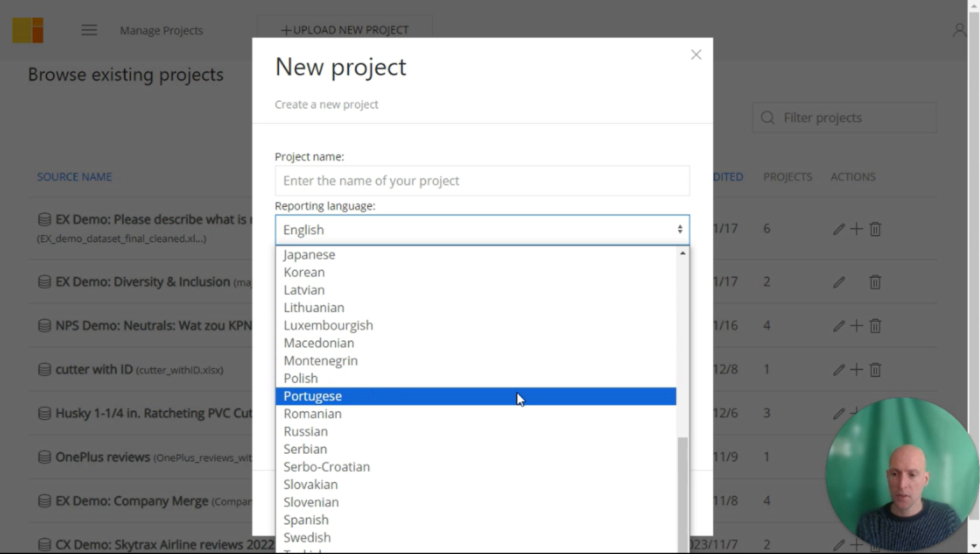Click the Manage Projects menu item
Viewport: 980px width, 554px height.
(x=161, y=30)
